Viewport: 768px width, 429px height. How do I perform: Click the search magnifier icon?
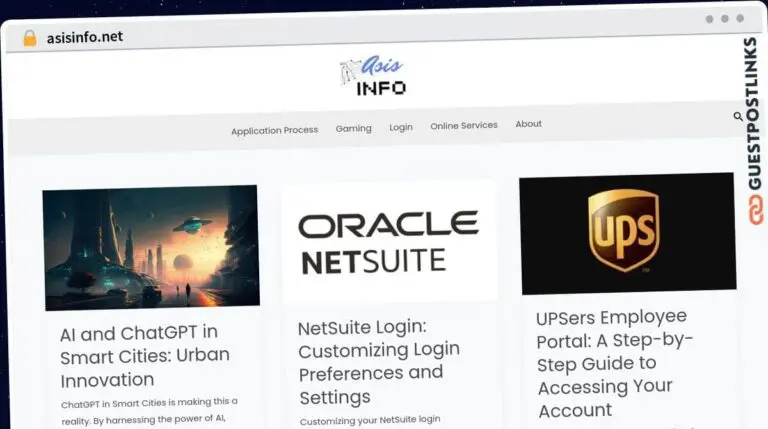tap(738, 117)
